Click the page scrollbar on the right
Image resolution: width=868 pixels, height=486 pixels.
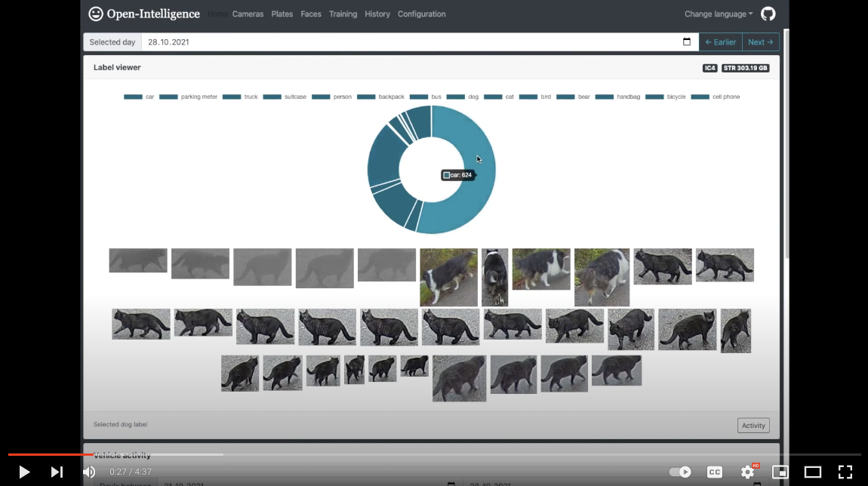[x=786, y=144]
